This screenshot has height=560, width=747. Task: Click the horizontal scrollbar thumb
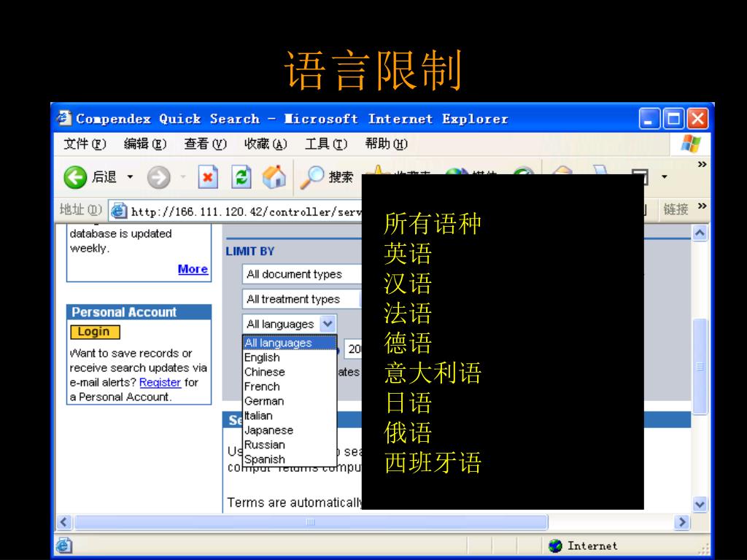[310, 522]
